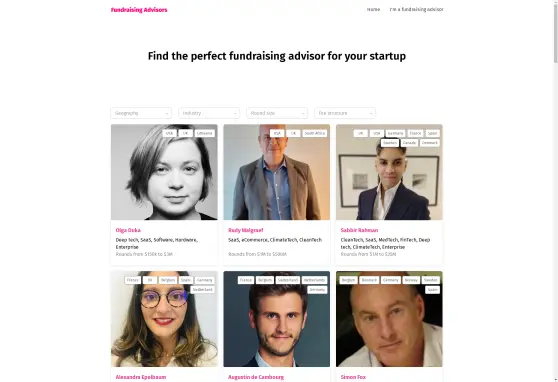Click the Sabbir Rahman name link
Viewport: 558px width, 382px height.
[359, 230]
